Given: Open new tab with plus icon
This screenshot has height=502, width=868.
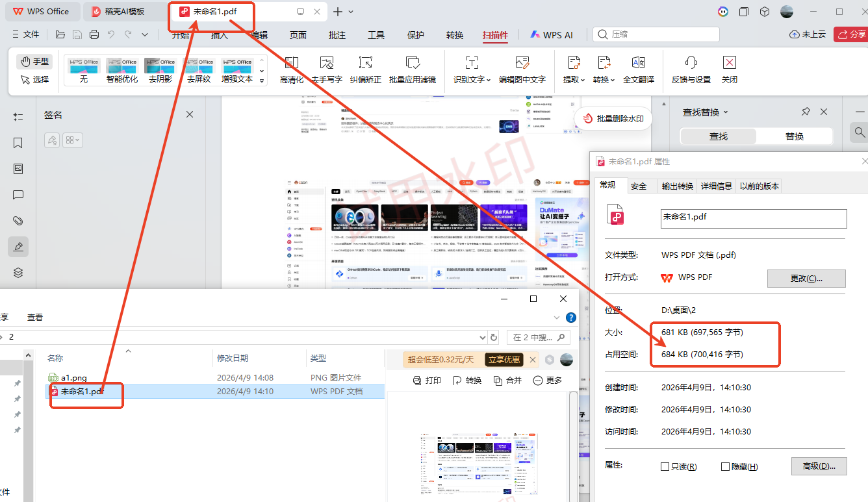Looking at the screenshot, I should click(x=338, y=12).
